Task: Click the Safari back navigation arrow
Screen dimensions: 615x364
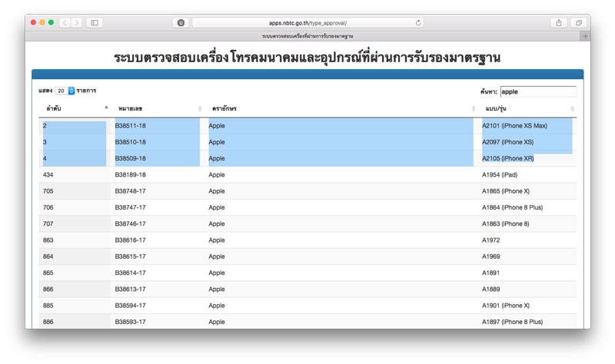Action: click(65, 23)
